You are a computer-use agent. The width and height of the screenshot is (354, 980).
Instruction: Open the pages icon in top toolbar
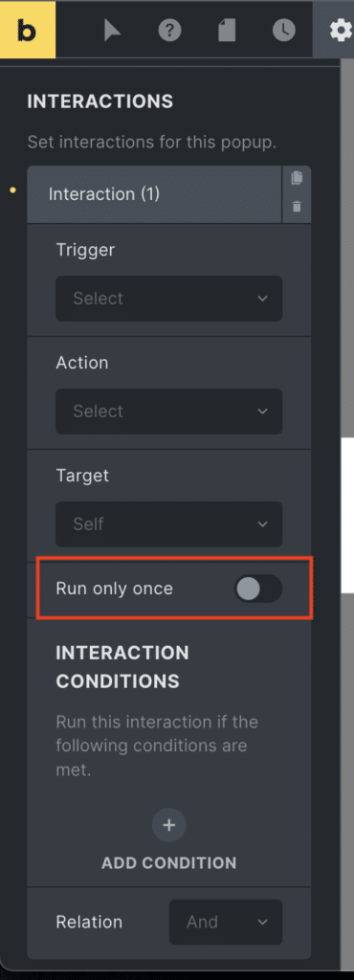[227, 30]
